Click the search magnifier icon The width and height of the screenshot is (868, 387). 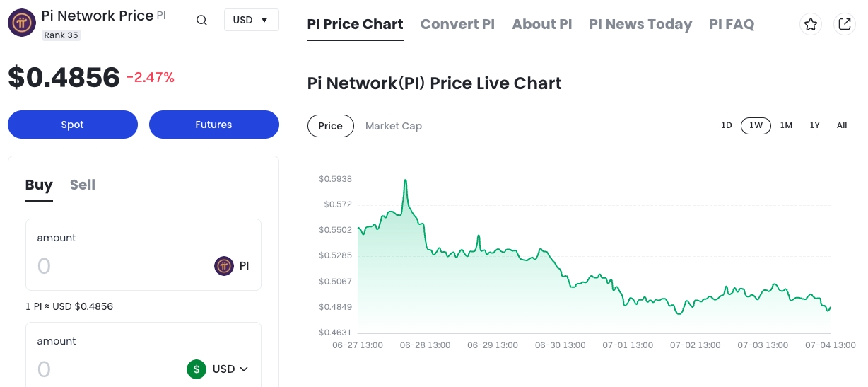(201, 20)
